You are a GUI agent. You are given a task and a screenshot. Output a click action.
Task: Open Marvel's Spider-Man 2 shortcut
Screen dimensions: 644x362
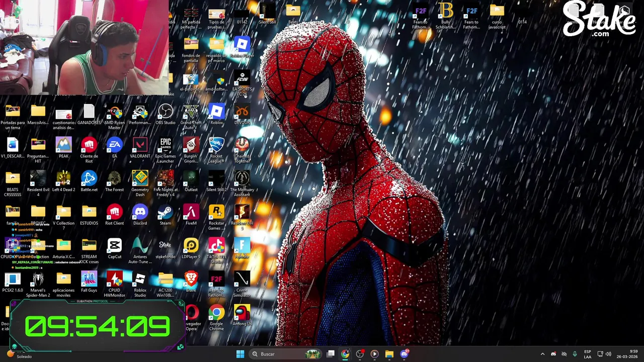click(x=38, y=285)
